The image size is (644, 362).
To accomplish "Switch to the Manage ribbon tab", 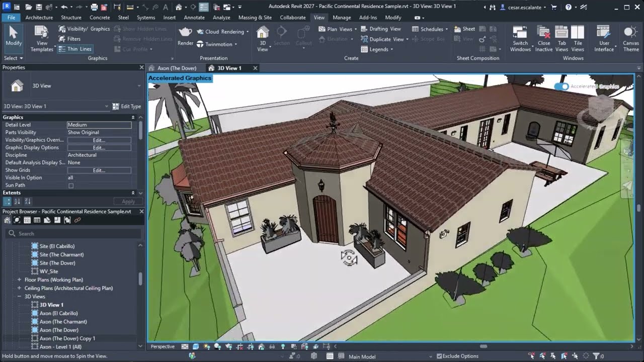I will pos(342,17).
